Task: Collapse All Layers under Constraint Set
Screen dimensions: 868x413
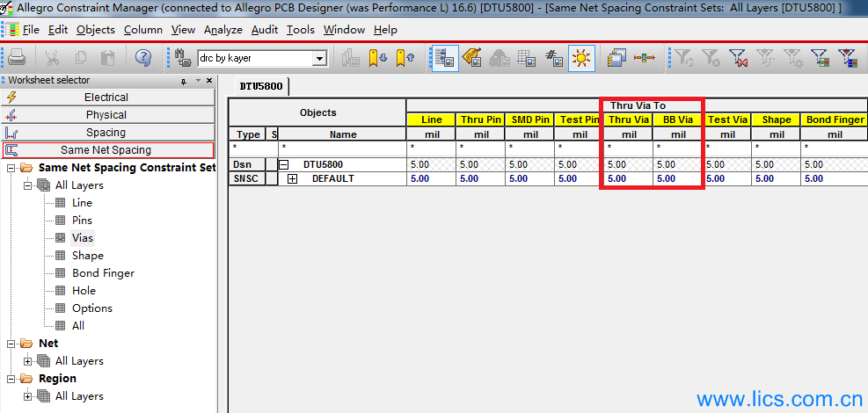Action: coord(28,185)
